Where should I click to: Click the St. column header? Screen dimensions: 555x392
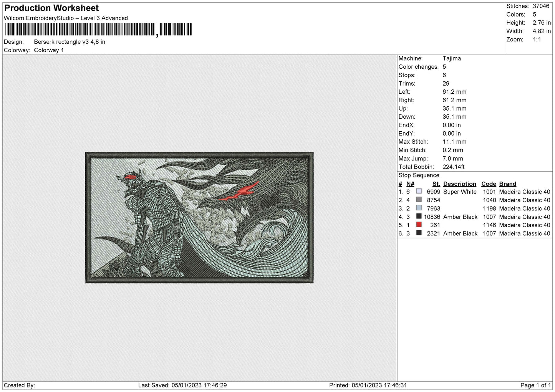pyautogui.click(x=436, y=184)
